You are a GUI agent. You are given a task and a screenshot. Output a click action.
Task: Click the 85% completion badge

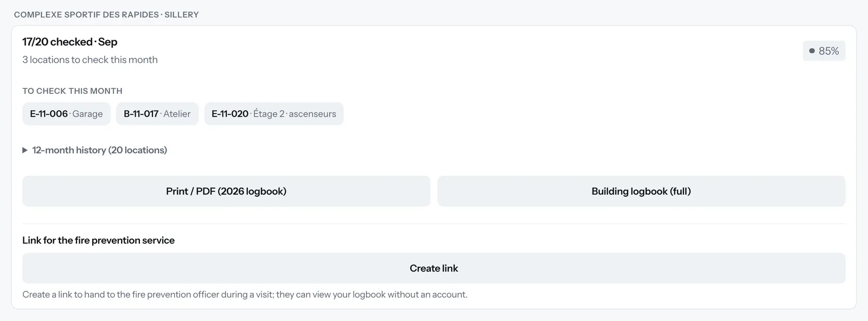pos(824,51)
